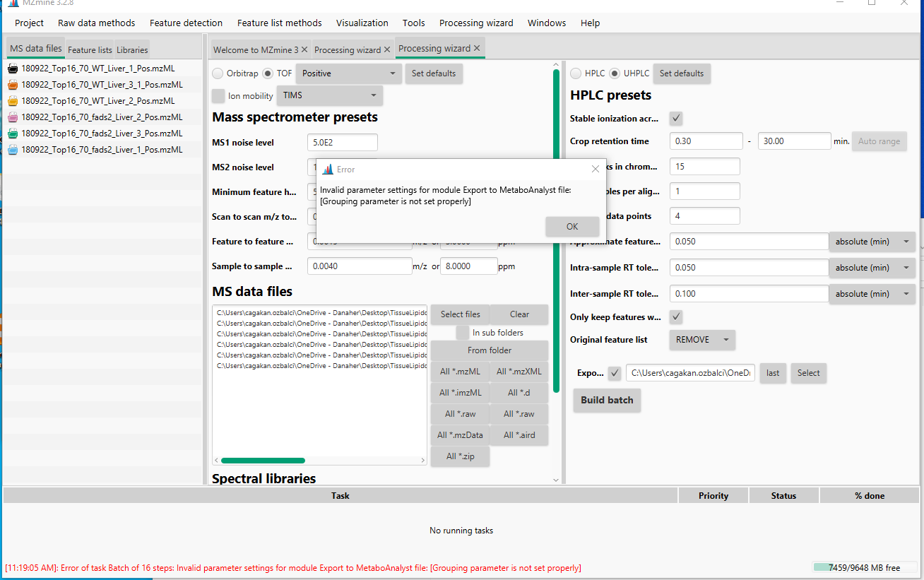
Task: Switch to the Feature lists tab
Action: 89,49
